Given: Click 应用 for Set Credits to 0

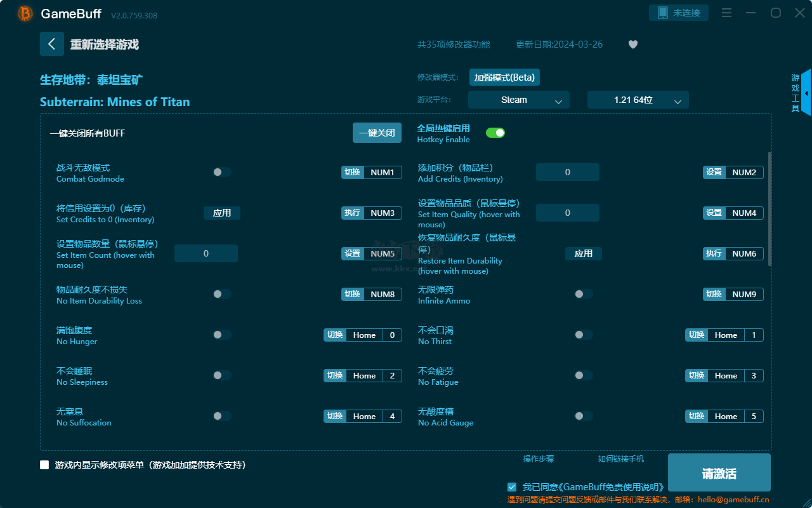Looking at the screenshot, I should [x=222, y=213].
